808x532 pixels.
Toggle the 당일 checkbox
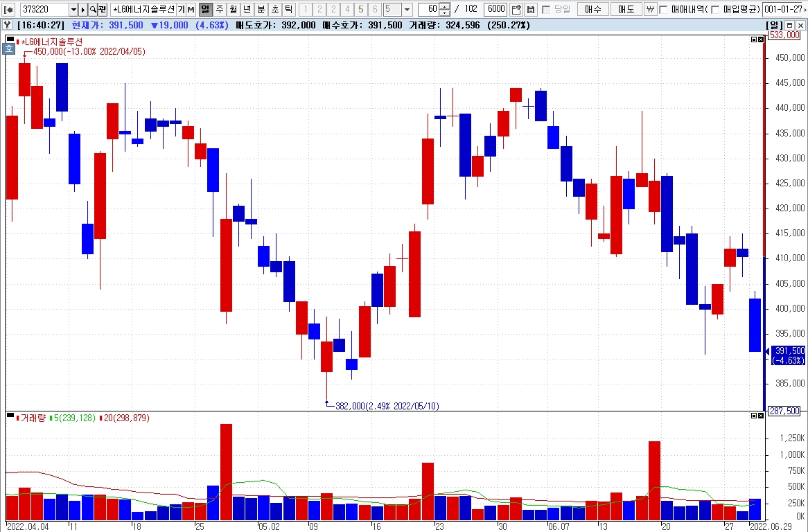[546, 10]
